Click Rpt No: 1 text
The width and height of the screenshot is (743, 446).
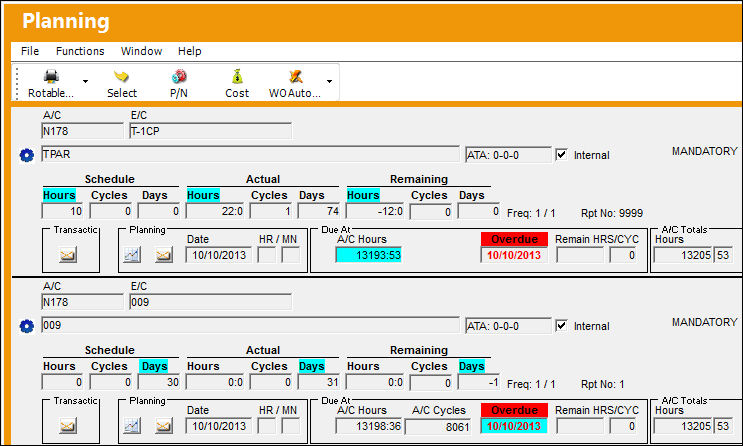(603, 384)
